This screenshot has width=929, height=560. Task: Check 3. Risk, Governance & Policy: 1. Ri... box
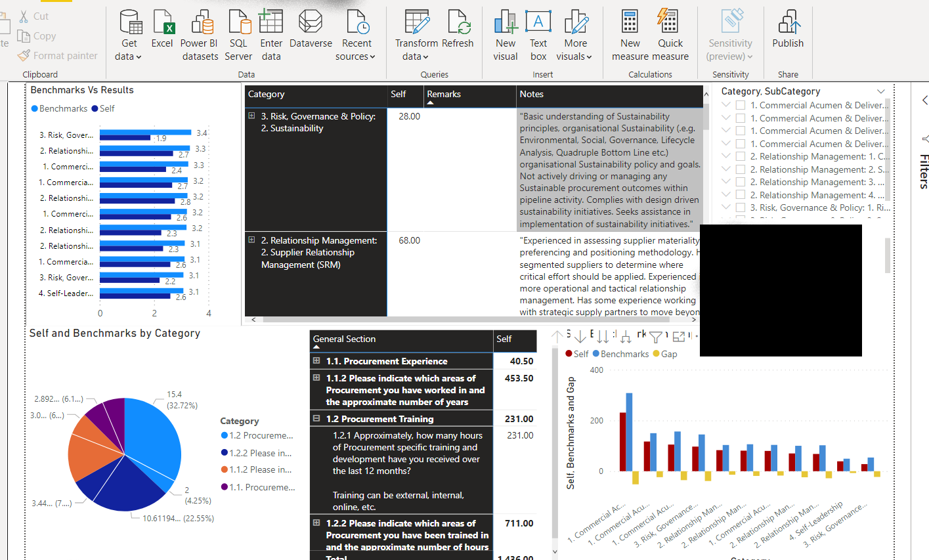pos(741,207)
